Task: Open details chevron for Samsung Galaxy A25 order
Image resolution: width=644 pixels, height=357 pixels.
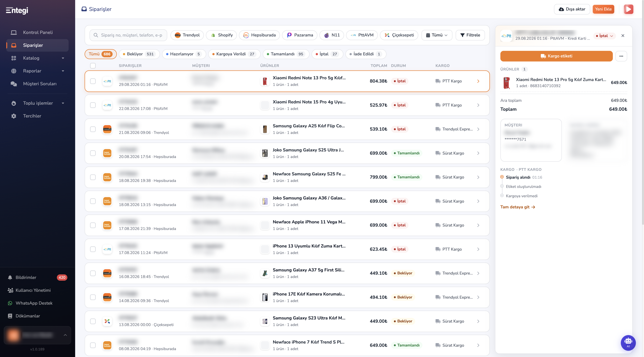Action: [478, 129]
